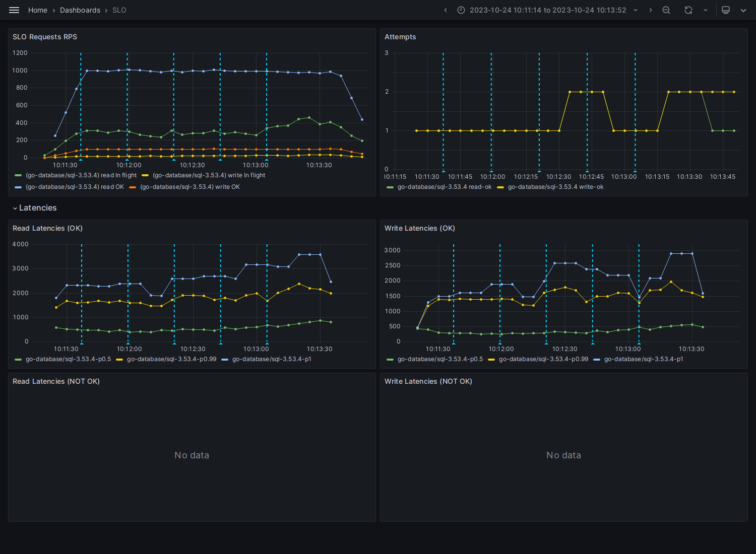Toggle kiosk view mode monitor icon

[726, 10]
